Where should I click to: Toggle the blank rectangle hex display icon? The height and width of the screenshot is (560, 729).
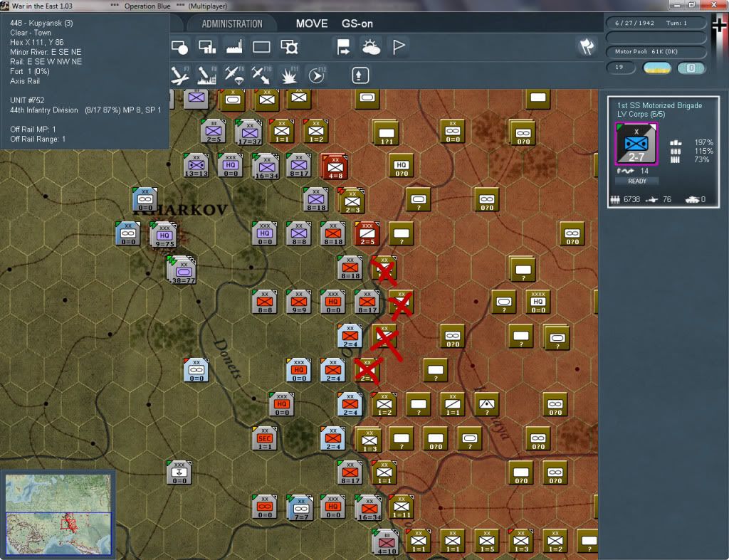coord(261,47)
